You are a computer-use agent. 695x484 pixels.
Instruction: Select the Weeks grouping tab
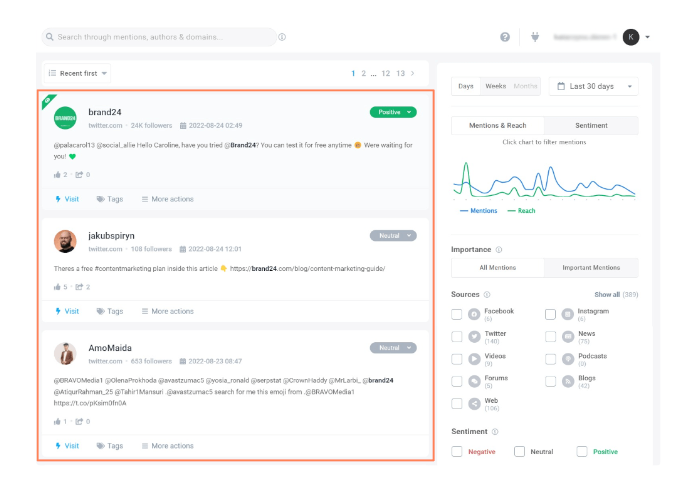coord(496,86)
